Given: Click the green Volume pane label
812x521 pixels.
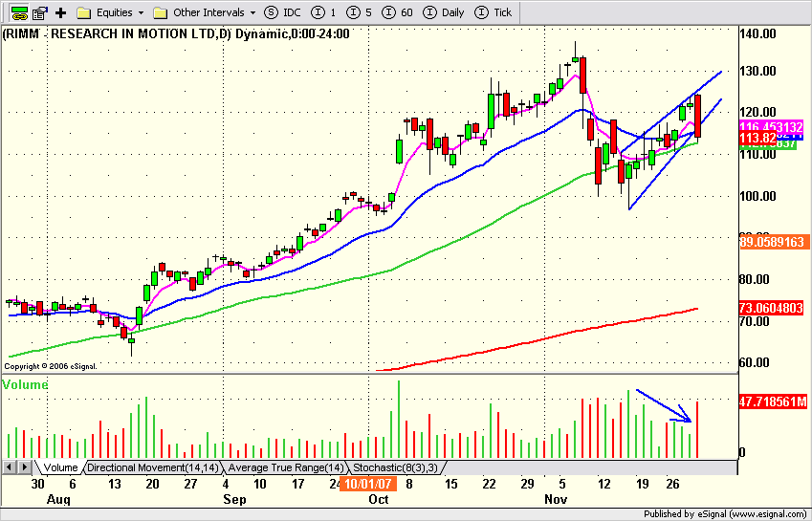Looking at the screenshot, I should click(25, 385).
